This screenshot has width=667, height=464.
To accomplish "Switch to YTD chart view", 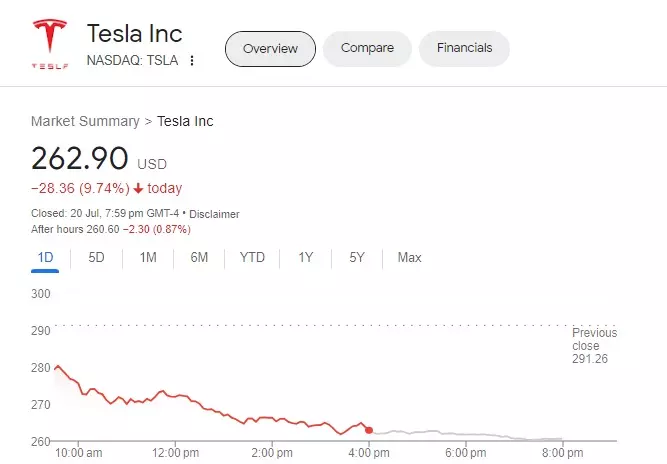I will (x=252, y=258).
